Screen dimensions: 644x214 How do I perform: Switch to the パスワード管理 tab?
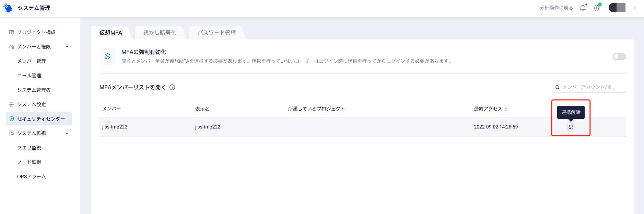tap(217, 33)
